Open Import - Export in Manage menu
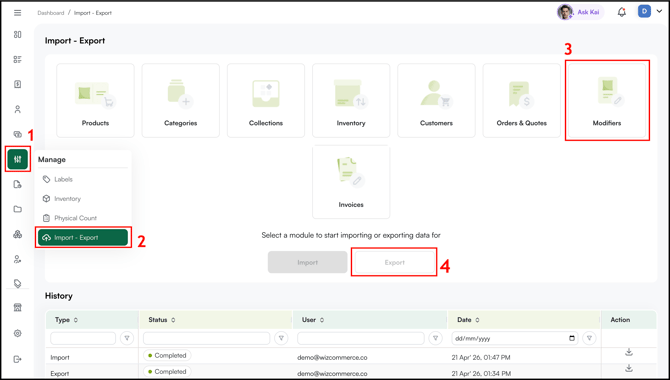Screen dimensions: 670x380 [83, 238]
